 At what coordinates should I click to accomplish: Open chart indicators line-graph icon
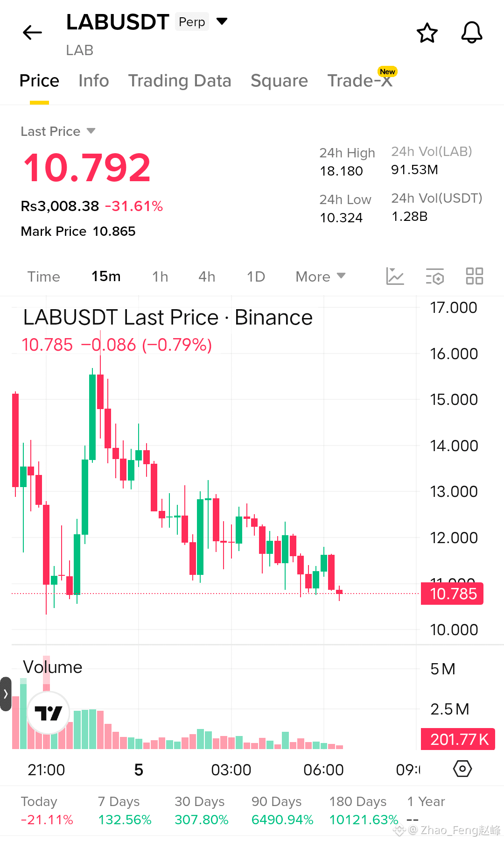pyautogui.click(x=395, y=276)
